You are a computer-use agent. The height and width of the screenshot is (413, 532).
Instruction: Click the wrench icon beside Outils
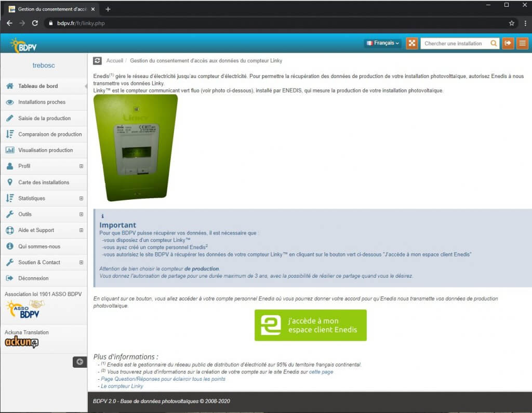pyautogui.click(x=10, y=214)
